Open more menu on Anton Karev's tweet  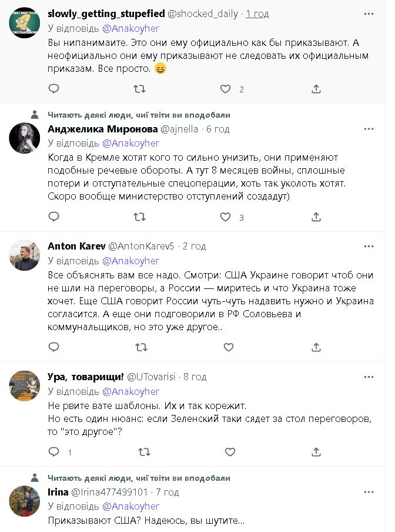pyautogui.click(x=369, y=245)
